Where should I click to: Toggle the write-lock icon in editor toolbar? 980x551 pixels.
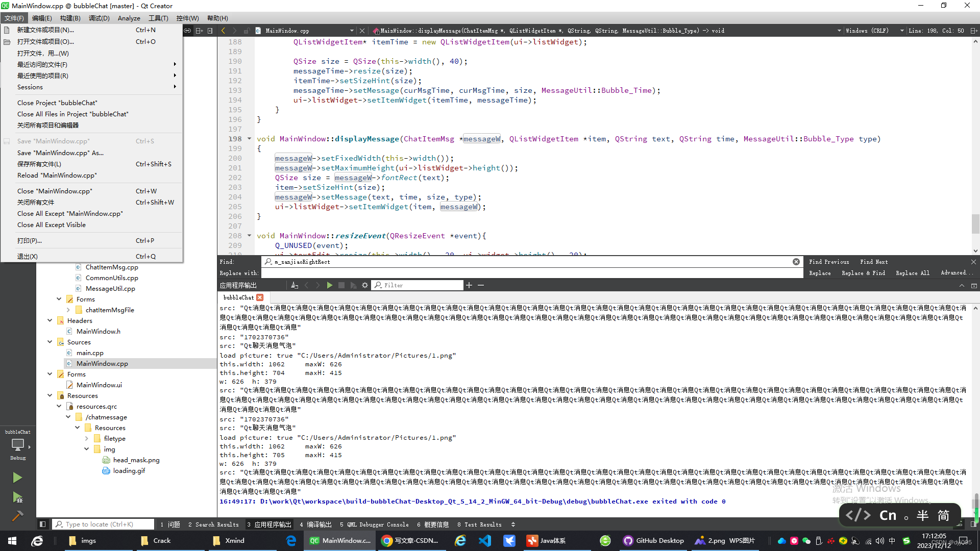(x=247, y=31)
